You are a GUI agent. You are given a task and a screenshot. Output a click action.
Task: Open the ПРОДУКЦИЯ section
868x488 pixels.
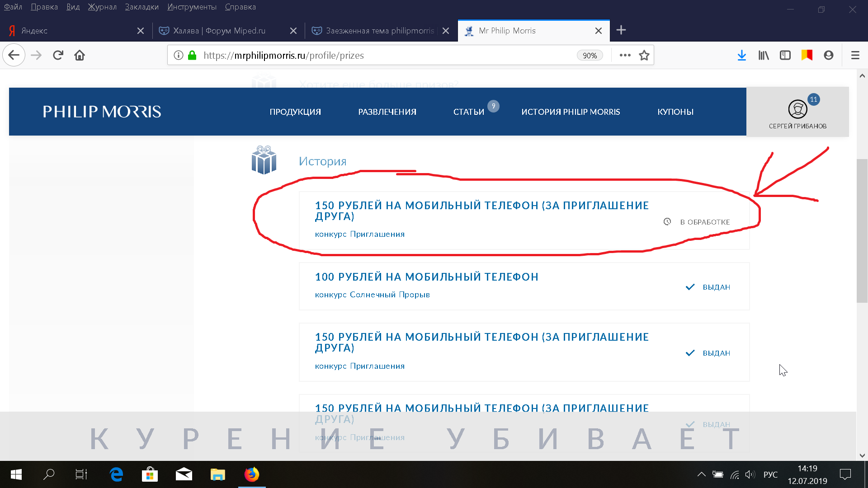coord(295,112)
